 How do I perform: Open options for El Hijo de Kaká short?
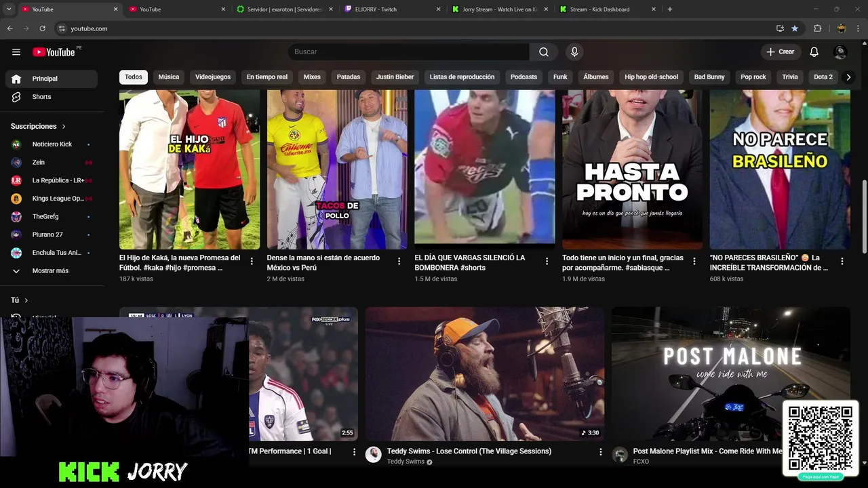(x=252, y=261)
